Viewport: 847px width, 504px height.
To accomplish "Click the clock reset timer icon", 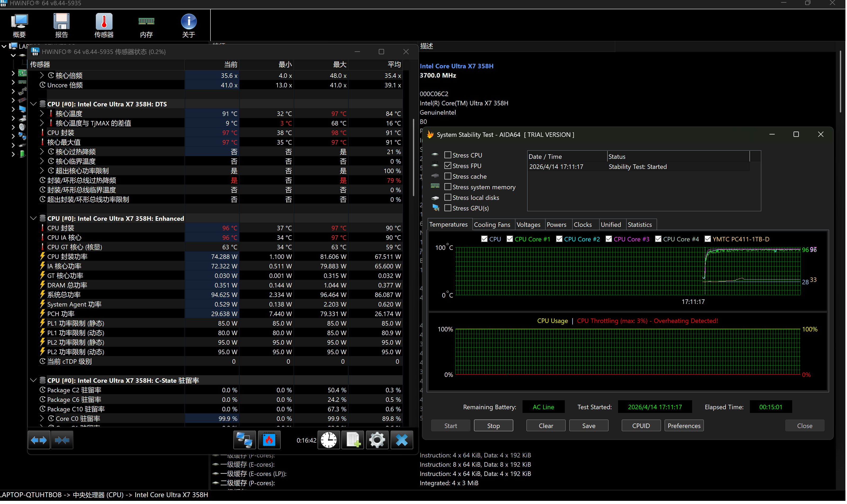I will (328, 441).
